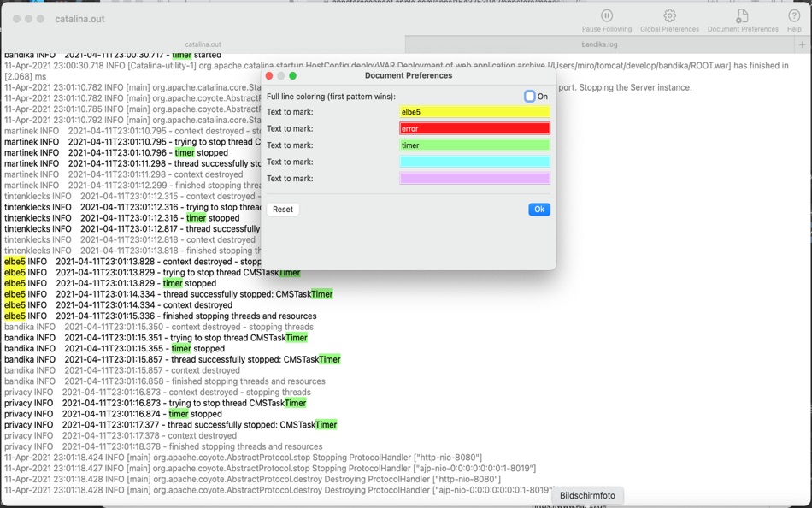Click the red error text field
The image size is (812, 508).
(474, 128)
